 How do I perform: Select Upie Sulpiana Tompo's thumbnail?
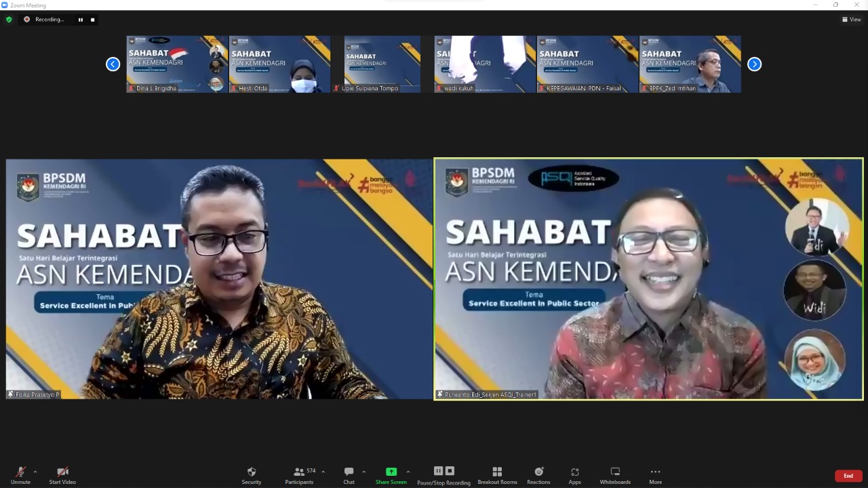click(382, 64)
